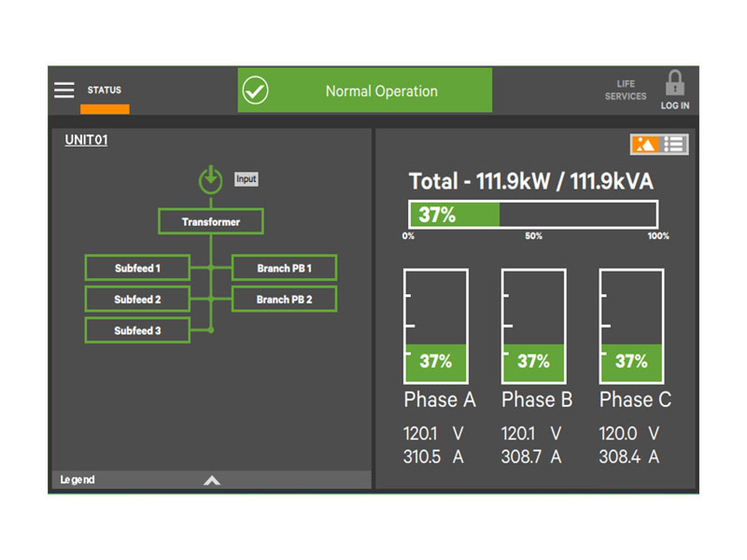The width and height of the screenshot is (747, 560).
Task: Switch to graphical view mode
Action: [646, 144]
